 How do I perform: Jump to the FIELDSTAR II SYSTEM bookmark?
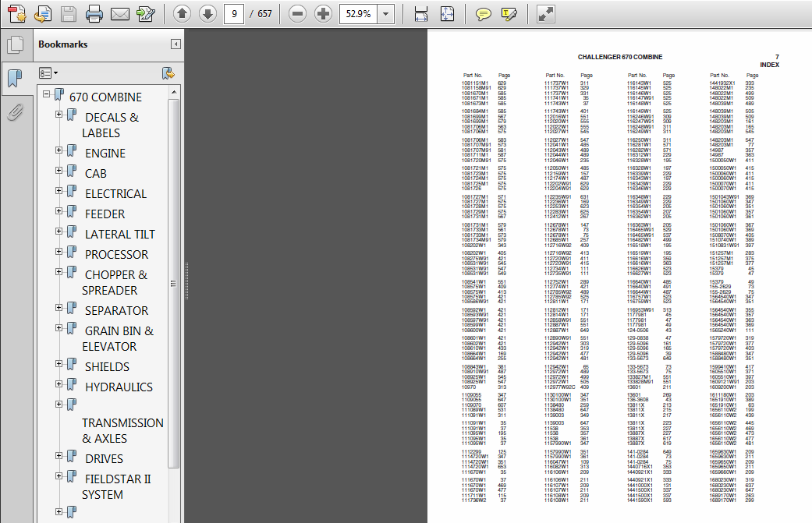pyautogui.click(x=116, y=487)
